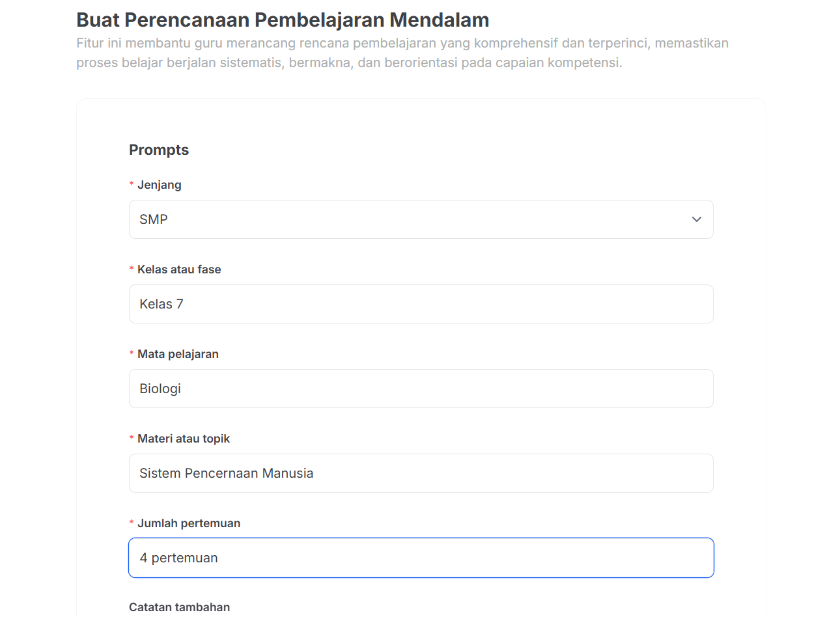Click the red asterisk beside Materi atau topik
This screenshot has width=840, height=617.
[132, 439]
